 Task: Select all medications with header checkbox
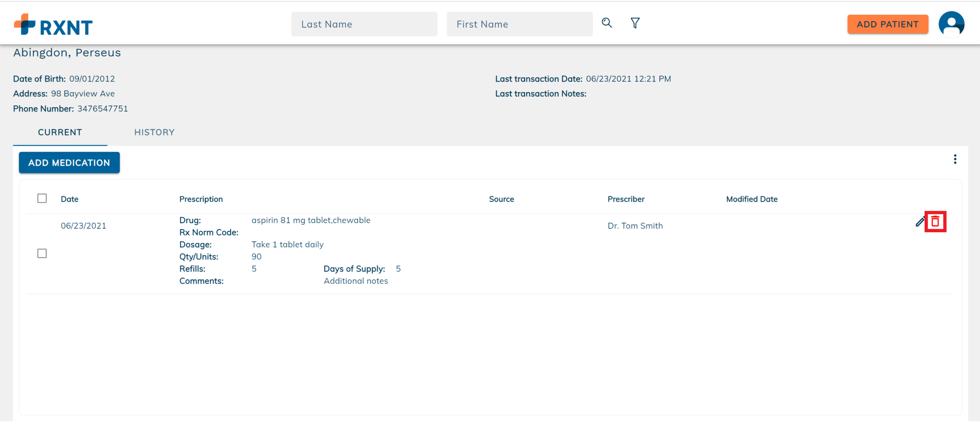coord(42,198)
